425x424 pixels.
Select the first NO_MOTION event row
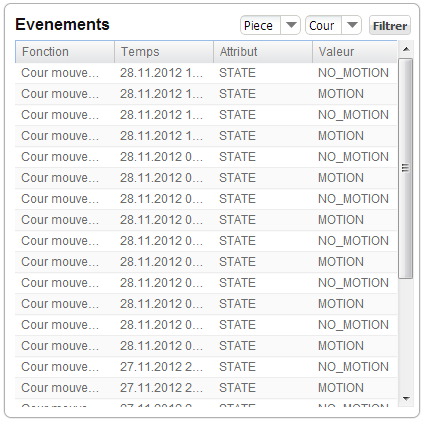[206, 73]
